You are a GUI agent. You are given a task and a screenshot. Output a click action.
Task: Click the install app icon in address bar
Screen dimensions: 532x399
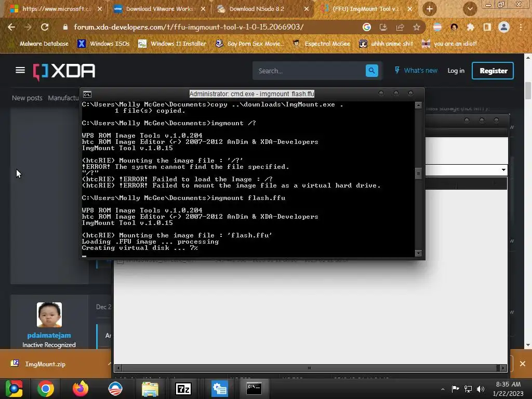tap(383, 27)
